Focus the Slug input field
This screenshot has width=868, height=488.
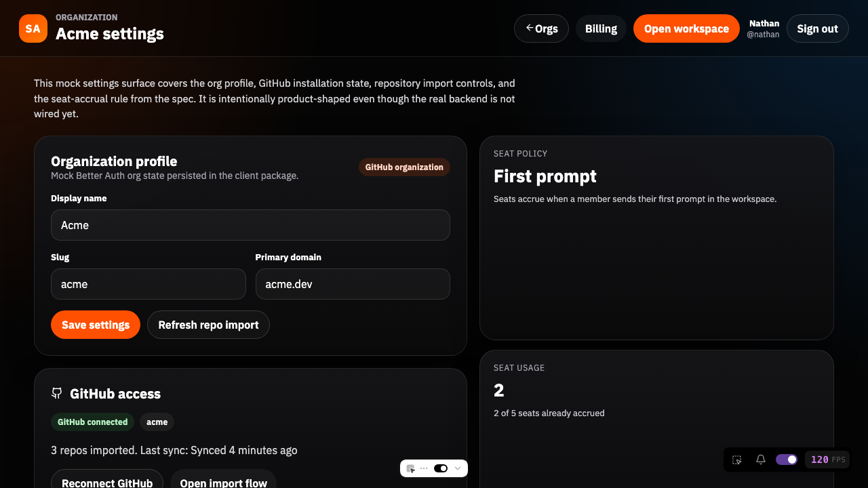coord(148,284)
